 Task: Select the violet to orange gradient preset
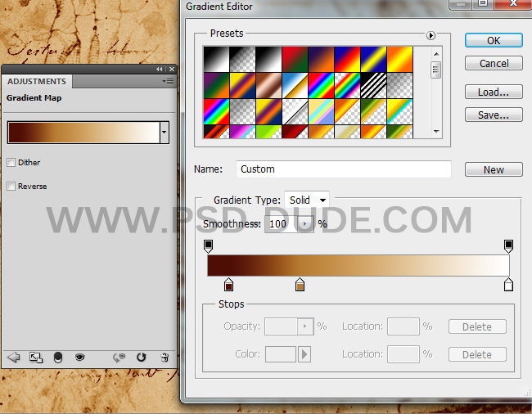pos(321,60)
